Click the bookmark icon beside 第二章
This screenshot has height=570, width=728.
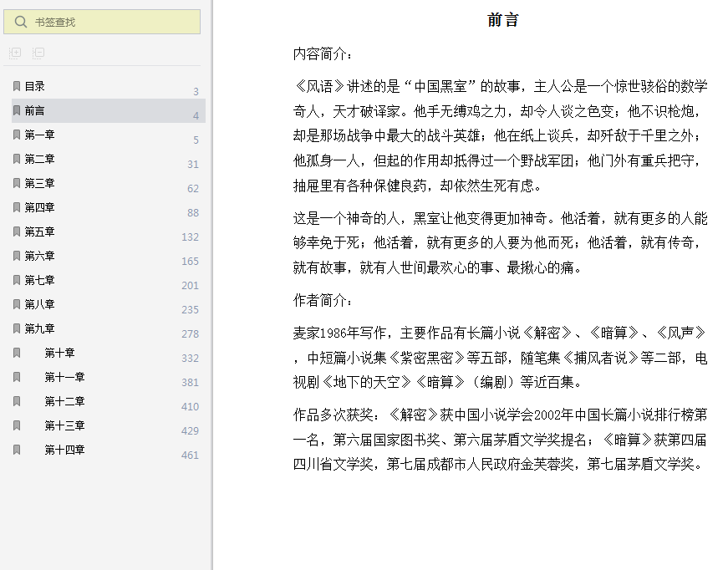click(17, 159)
